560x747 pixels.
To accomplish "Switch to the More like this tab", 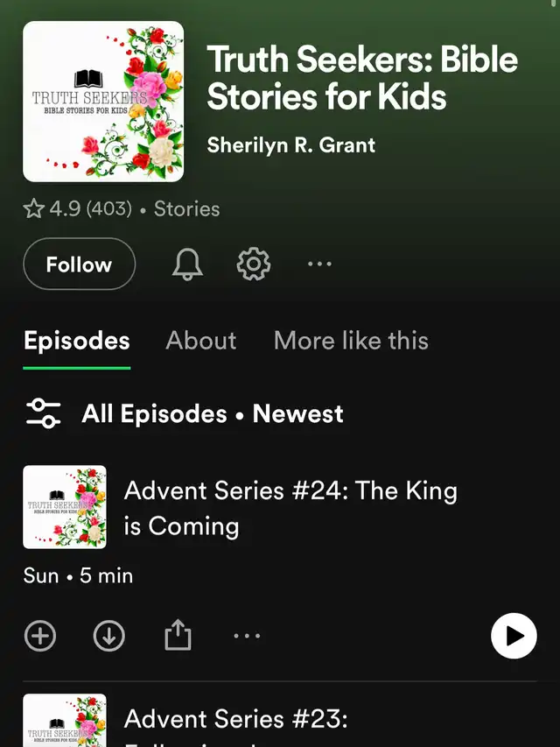I will 351,341.
